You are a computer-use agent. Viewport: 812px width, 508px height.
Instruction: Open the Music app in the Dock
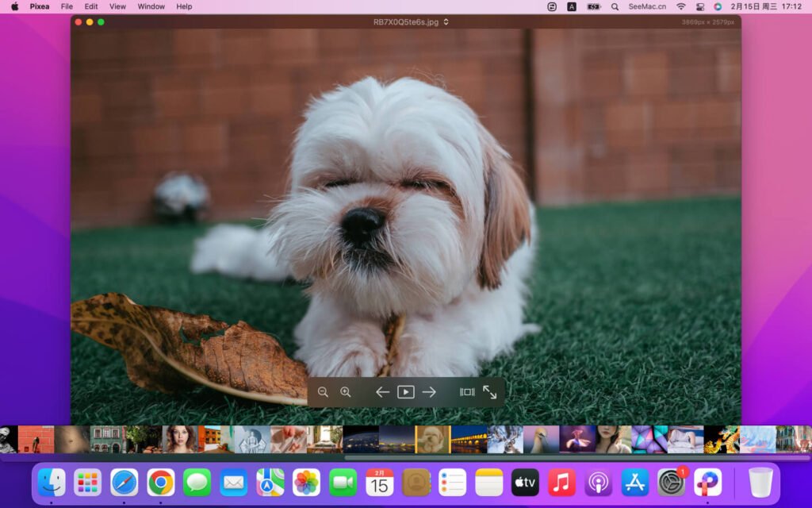[561, 482]
